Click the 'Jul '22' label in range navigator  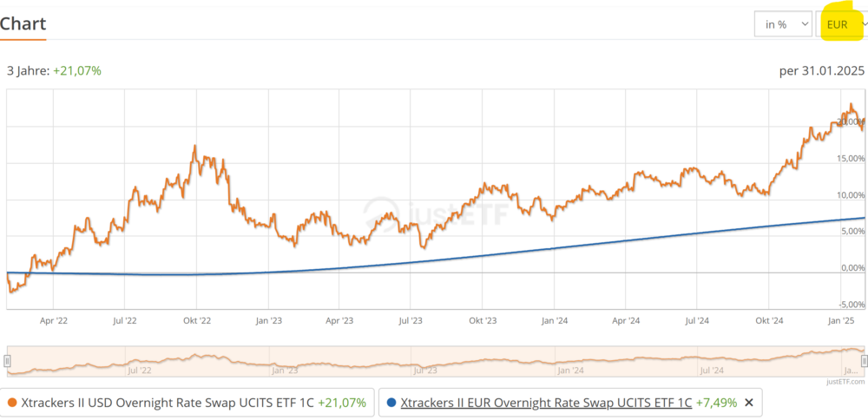[140, 370]
